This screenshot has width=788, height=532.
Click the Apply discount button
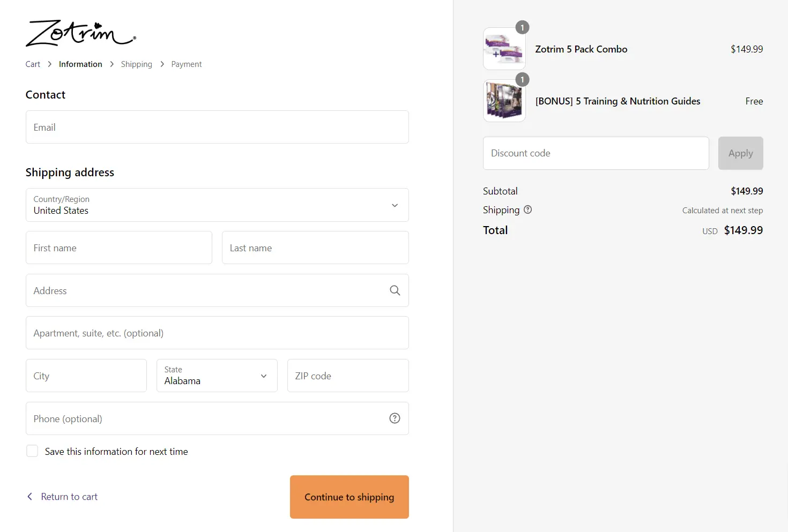pos(741,153)
